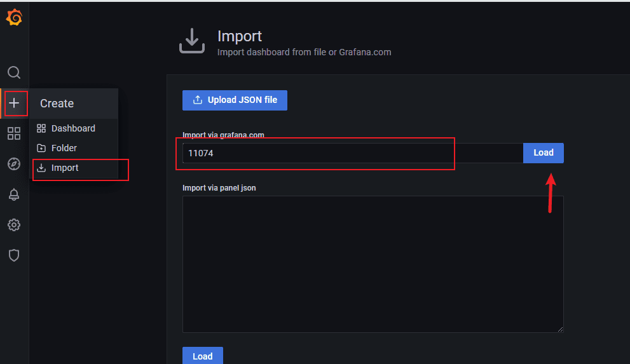630x364 pixels.
Task: Click inside the Import via panel json textarea
Action: [373, 264]
